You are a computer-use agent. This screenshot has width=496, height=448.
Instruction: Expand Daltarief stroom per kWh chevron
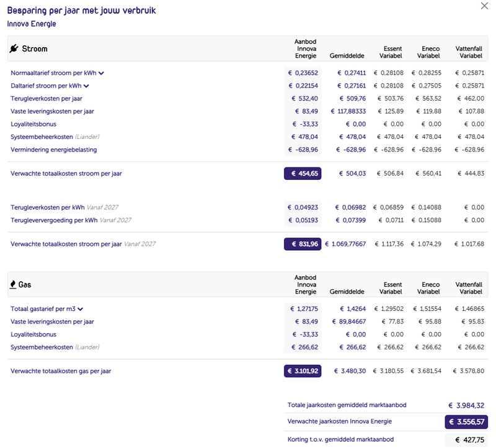point(86,86)
